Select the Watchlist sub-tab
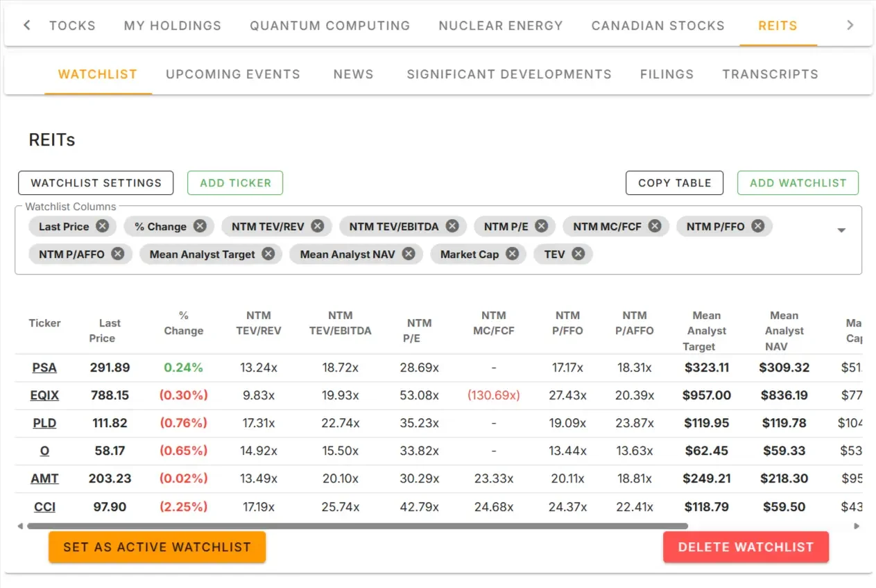The width and height of the screenshot is (876, 588). (98, 74)
